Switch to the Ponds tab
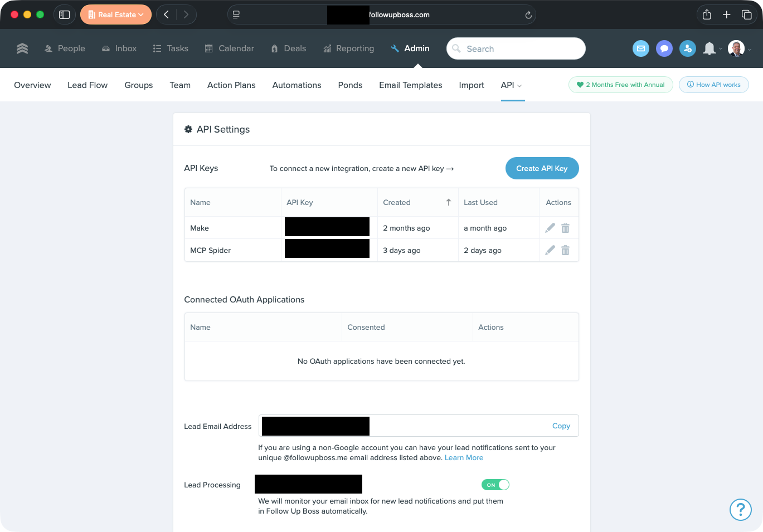 (x=350, y=85)
